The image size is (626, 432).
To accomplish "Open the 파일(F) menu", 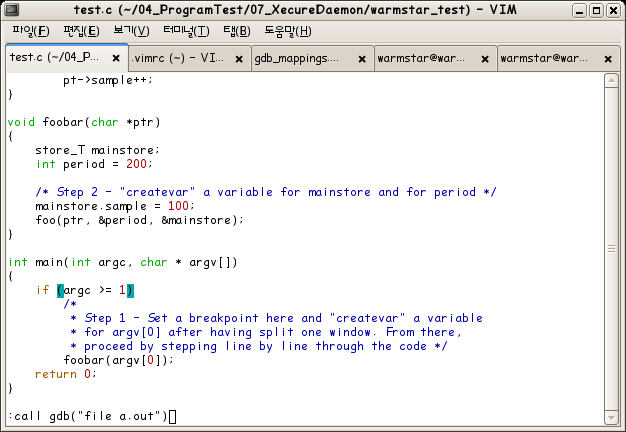I will pos(31,31).
